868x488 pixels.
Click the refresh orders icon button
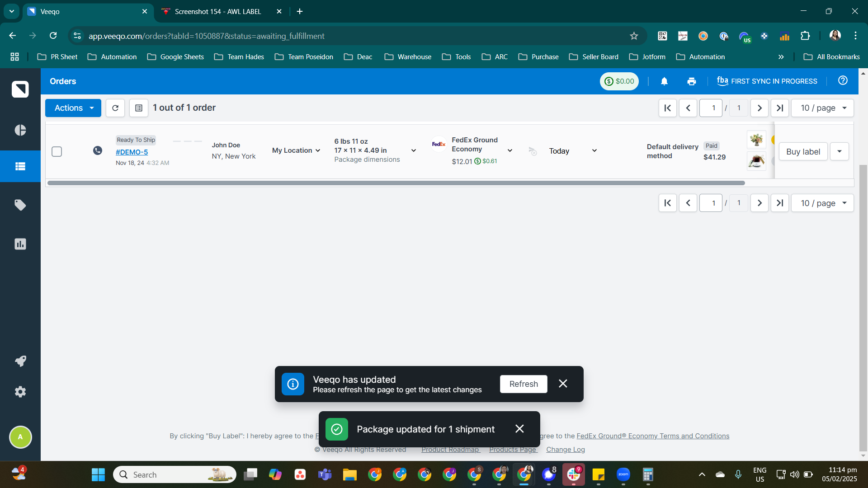(x=115, y=108)
